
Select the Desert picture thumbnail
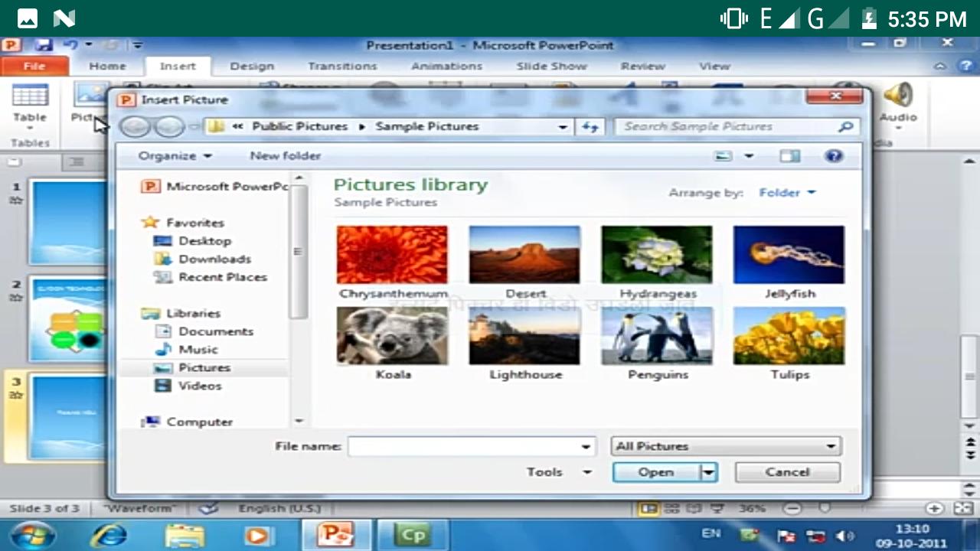coord(524,255)
